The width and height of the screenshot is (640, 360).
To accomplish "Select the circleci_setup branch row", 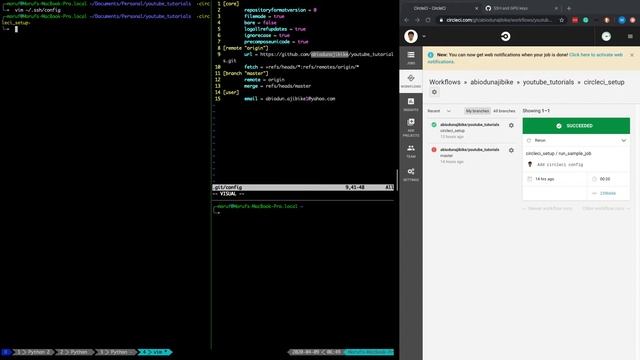I will tap(472, 130).
